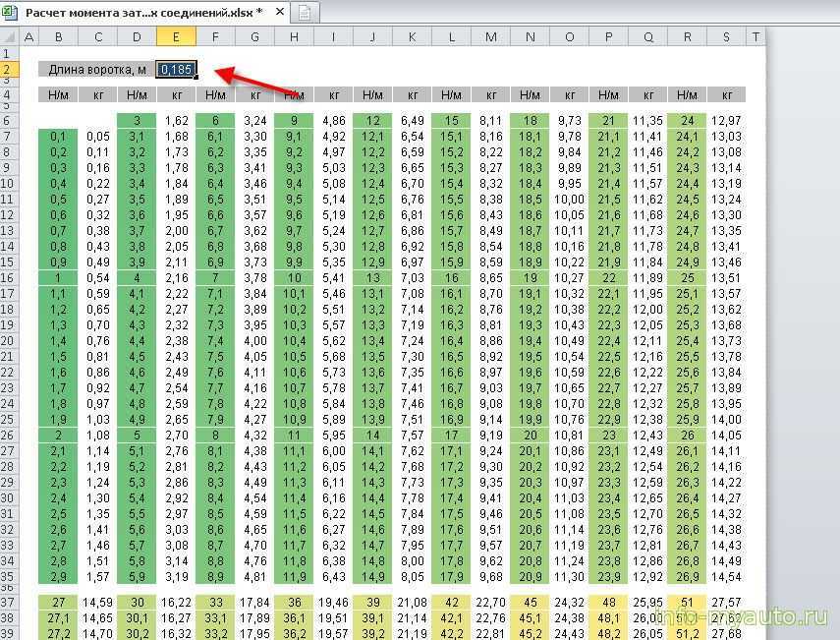Select green cell with value 1 in column B
840x640 pixels.
pos(58,277)
